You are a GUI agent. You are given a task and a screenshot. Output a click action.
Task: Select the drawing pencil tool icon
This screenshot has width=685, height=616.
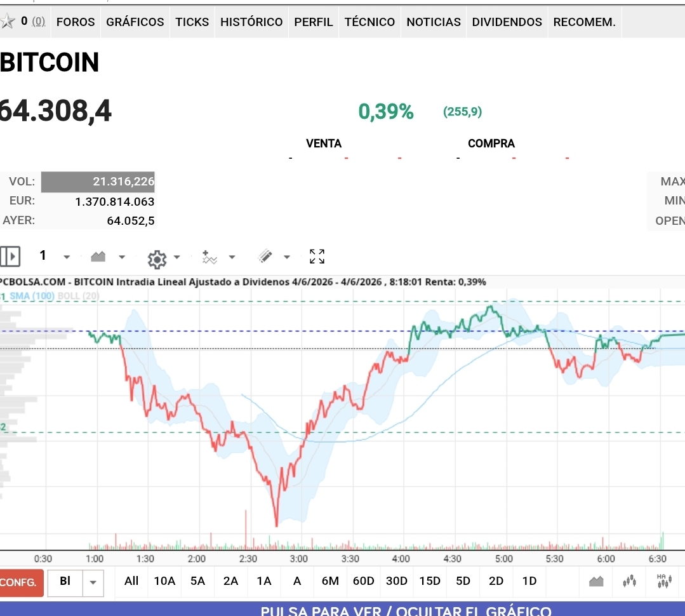[265, 256]
